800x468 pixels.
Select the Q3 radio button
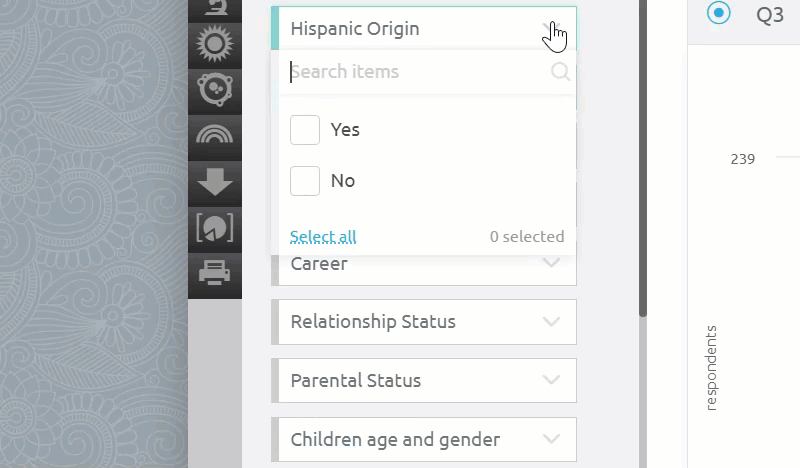pyautogui.click(x=718, y=13)
